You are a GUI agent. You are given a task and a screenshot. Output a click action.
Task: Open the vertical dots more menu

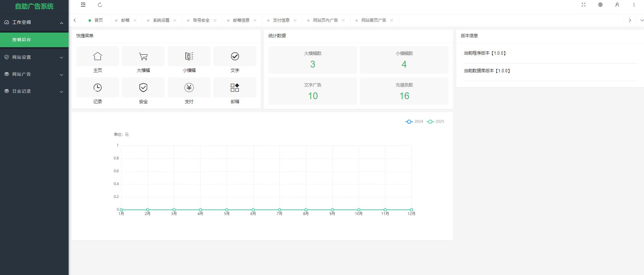pos(634,5)
